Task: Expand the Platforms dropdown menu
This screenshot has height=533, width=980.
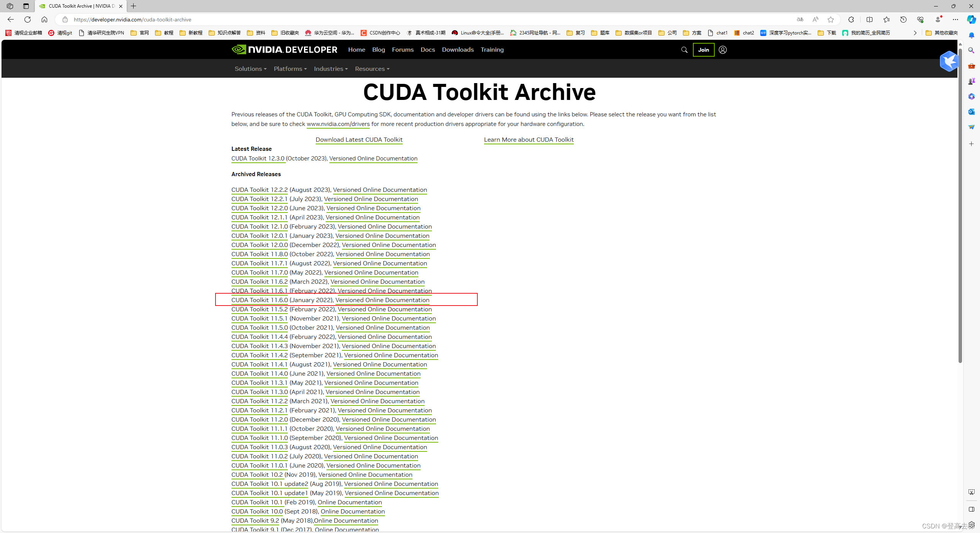Action: (x=290, y=69)
